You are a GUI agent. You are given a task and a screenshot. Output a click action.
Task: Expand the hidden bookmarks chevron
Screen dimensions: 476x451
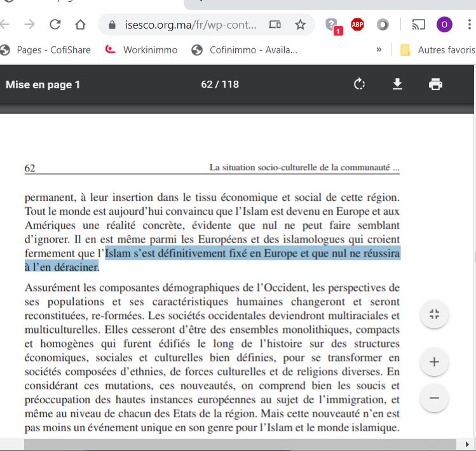click(x=379, y=49)
